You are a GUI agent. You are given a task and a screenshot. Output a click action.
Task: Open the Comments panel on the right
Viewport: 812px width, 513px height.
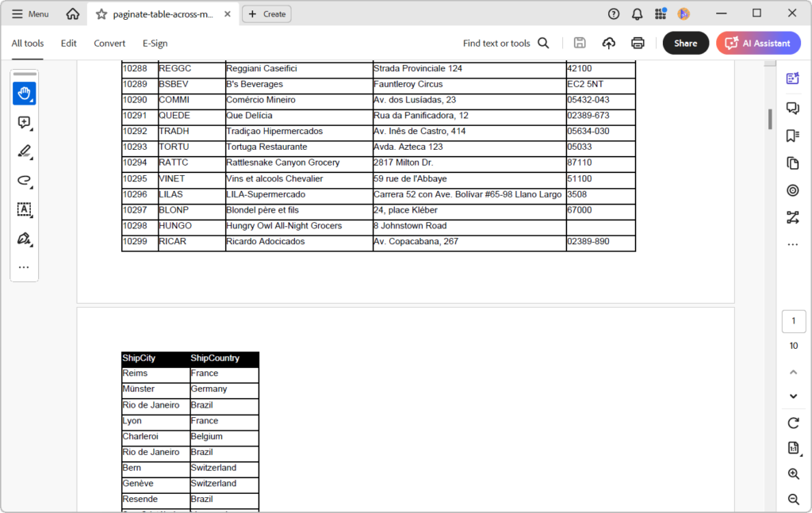793,107
